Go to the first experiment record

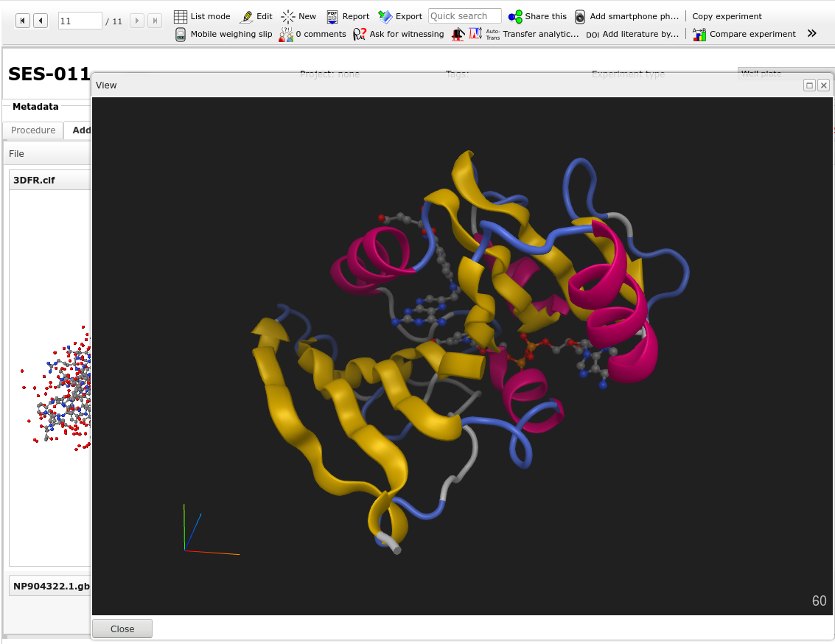23,21
